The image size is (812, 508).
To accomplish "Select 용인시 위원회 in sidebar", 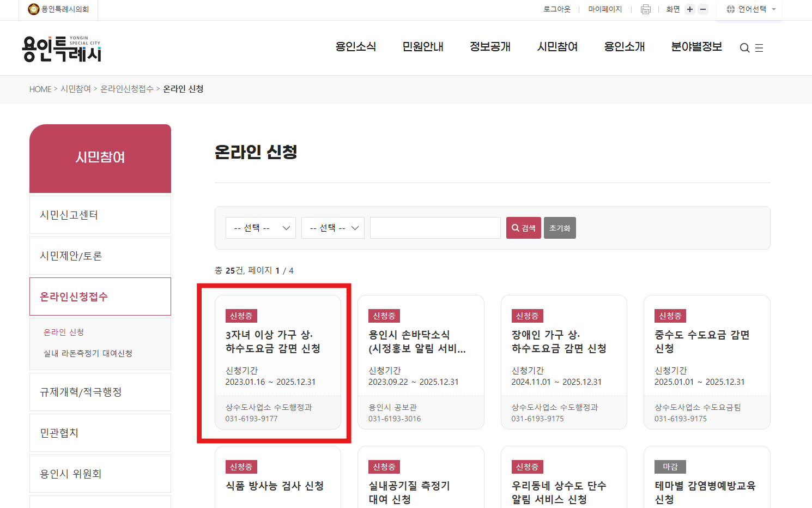I will coord(100,474).
